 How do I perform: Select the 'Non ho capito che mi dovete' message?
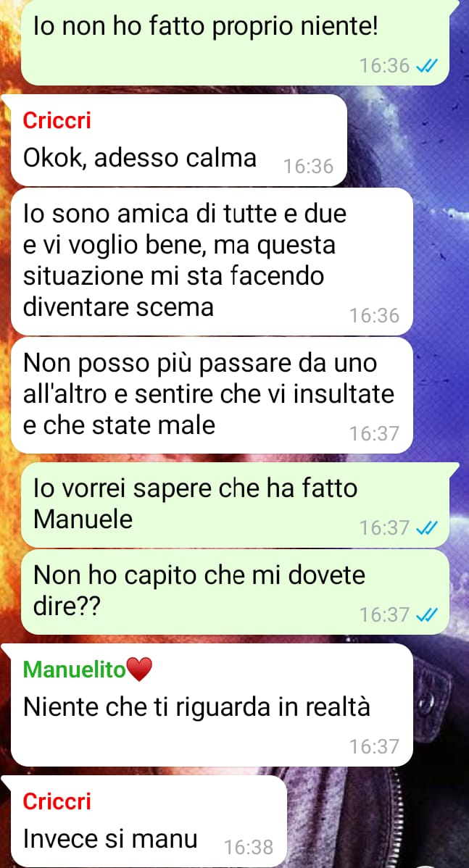[236, 592]
